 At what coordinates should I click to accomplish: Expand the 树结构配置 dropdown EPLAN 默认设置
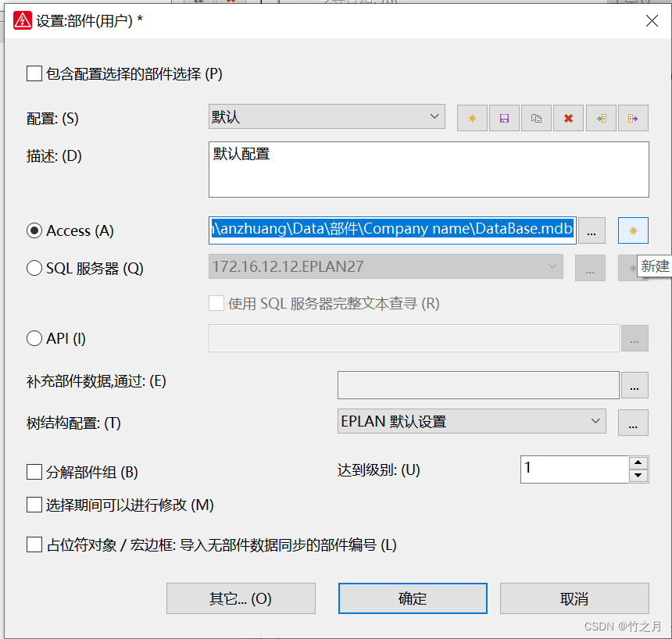pos(471,421)
